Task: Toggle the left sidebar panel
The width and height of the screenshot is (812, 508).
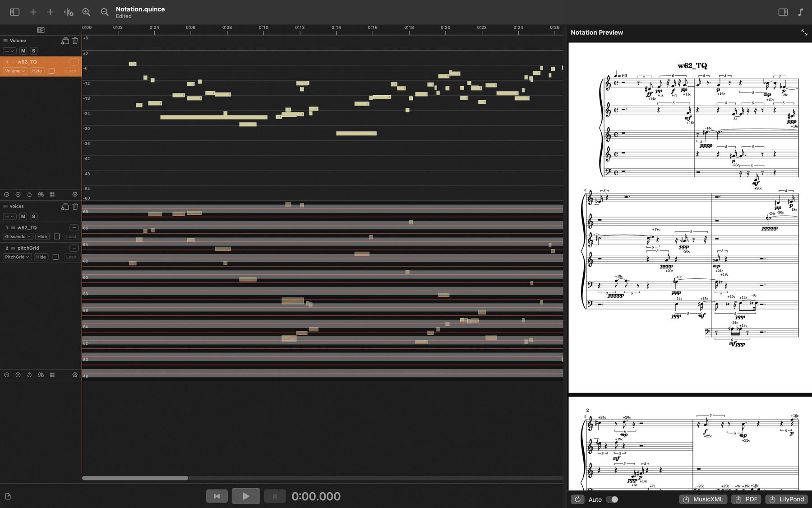Action: [15, 12]
